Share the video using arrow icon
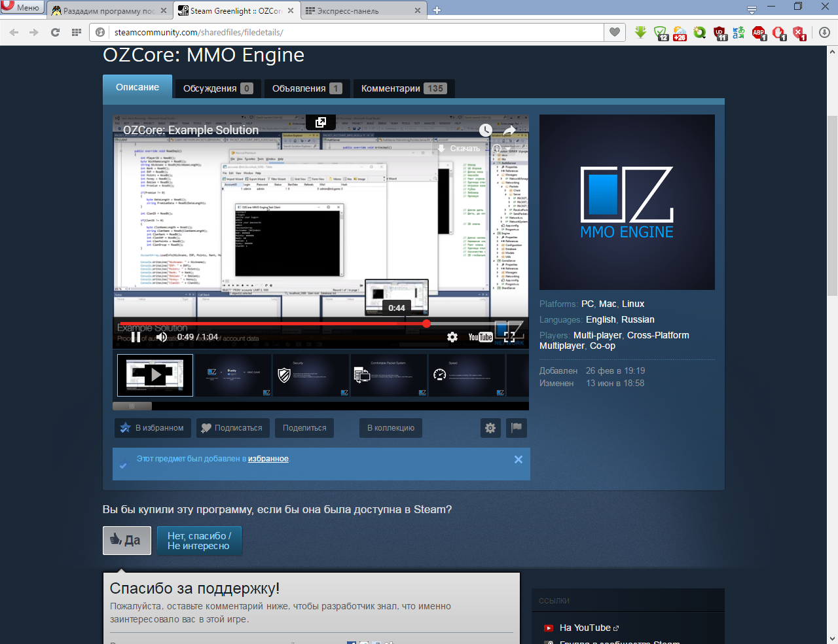The width and height of the screenshot is (838, 644). point(509,130)
